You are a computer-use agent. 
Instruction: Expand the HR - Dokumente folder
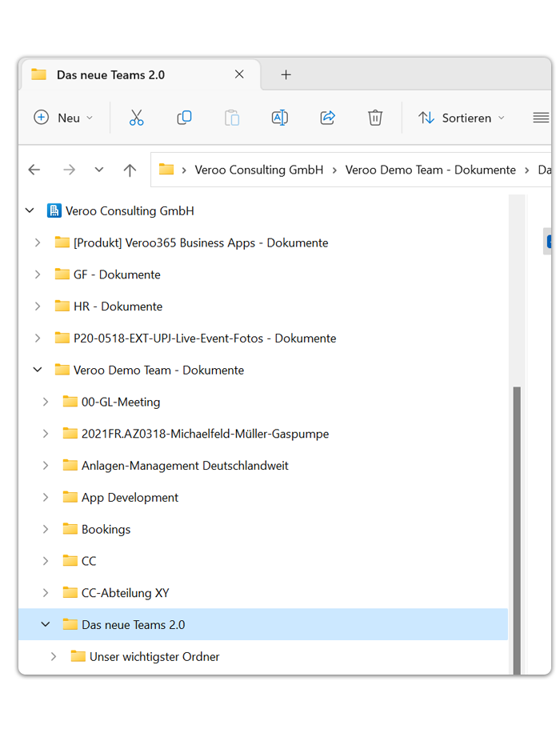(38, 306)
